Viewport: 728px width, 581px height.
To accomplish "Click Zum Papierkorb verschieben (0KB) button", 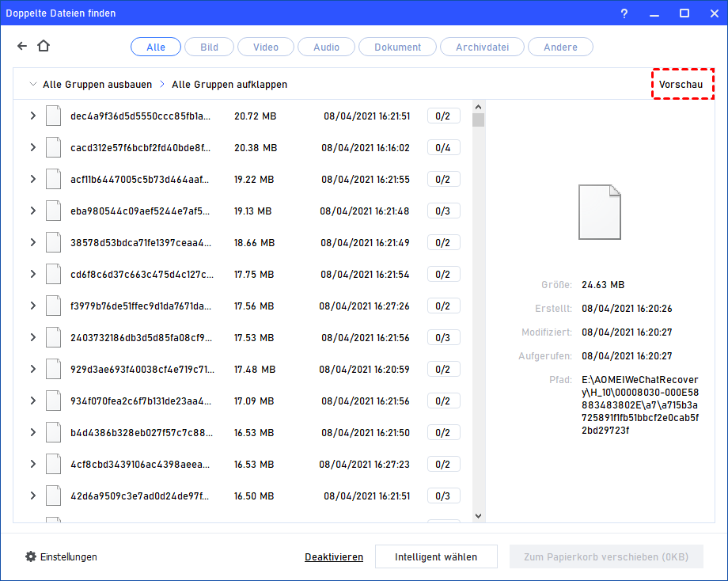I will tap(606, 556).
